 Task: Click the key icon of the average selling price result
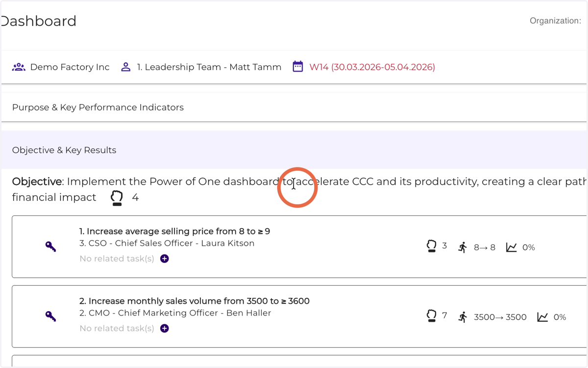tap(51, 247)
